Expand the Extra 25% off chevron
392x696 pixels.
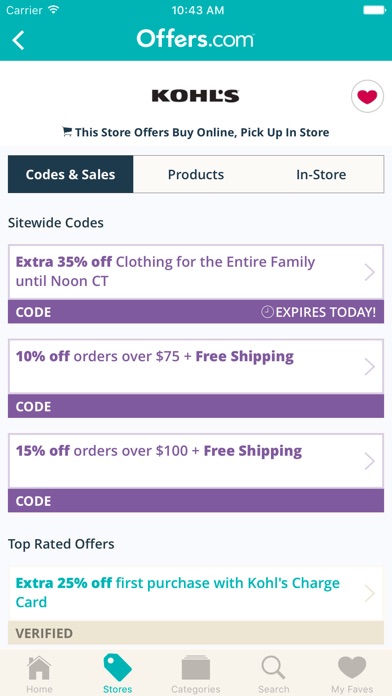(369, 593)
